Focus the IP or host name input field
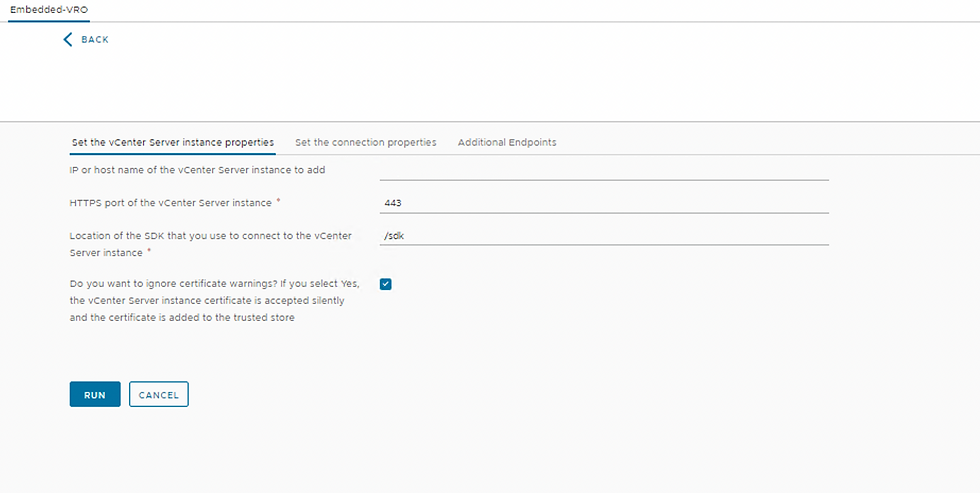Screen dimensions: 980x493 pos(604,171)
